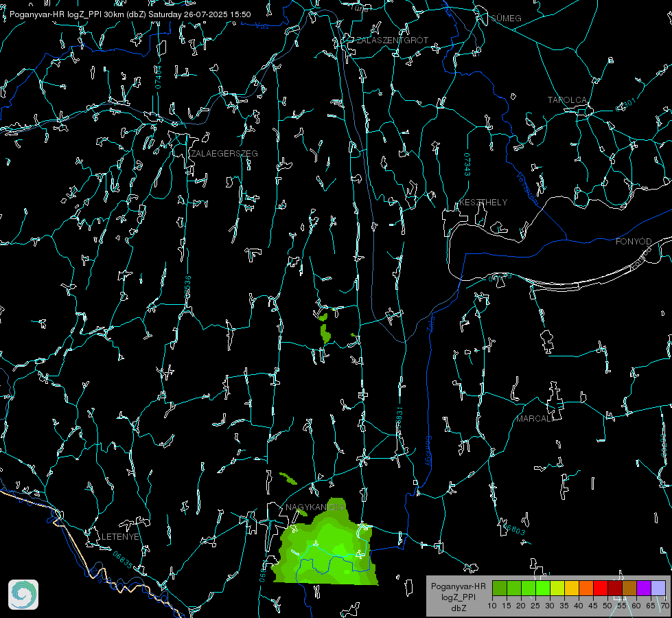672x618 pixels.
Task: Click the Somogy county label in blue
Action: tap(428, 452)
